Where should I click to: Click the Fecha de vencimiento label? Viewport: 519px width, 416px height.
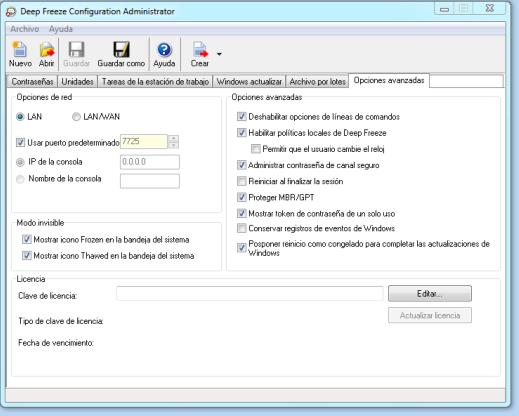click(x=56, y=343)
